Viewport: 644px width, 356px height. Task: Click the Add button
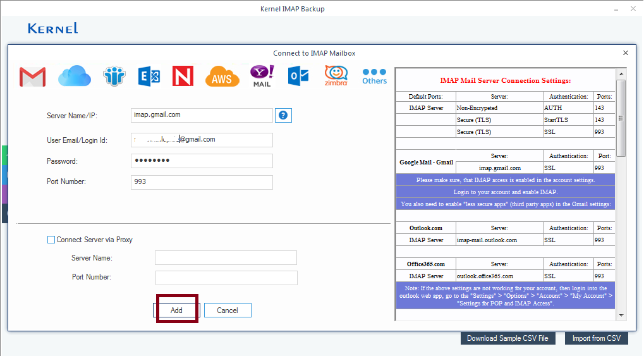click(x=176, y=310)
